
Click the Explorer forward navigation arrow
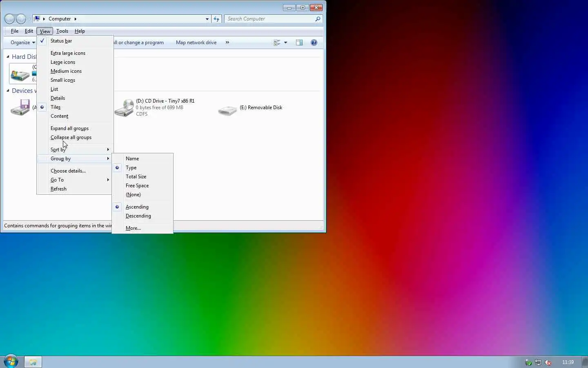coord(21,19)
